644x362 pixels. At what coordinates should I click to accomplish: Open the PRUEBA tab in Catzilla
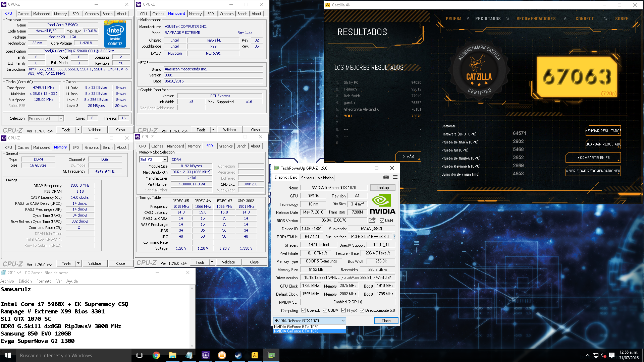453,19
